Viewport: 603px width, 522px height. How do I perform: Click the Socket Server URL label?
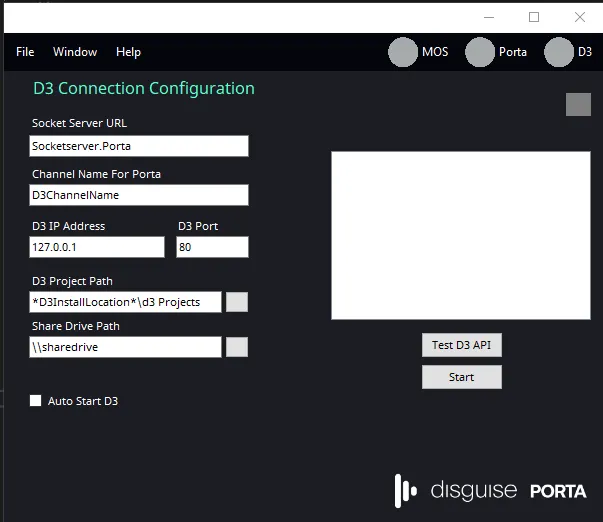pos(79,123)
